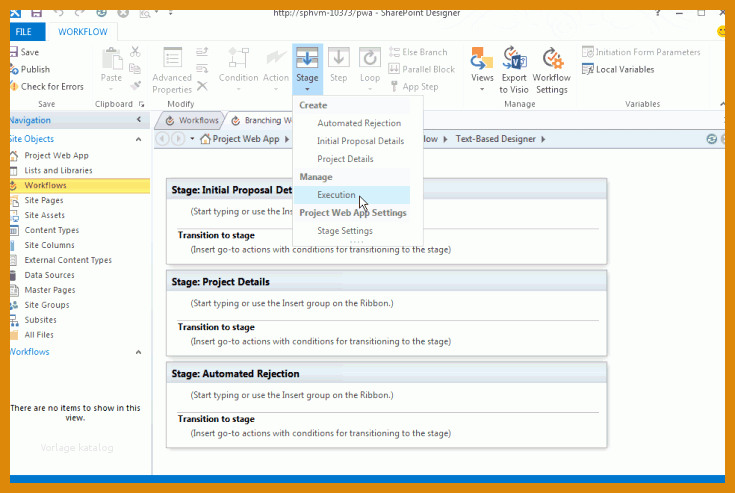Click the breadcrumb Forward arrow
The image size is (735, 493).
pyautogui.click(x=178, y=139)
